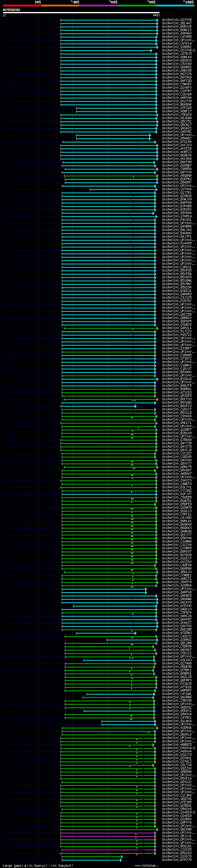Select label UniRef100_Q4XCJ8
This screenshot has height=868, width=197.
(x=177, y=450)
